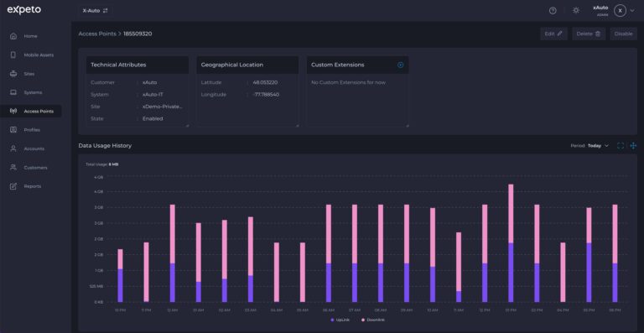Go to Mobile Assets in the sidebar
The width and height of the screenshot is (644, 333).
tap(31, 55)
